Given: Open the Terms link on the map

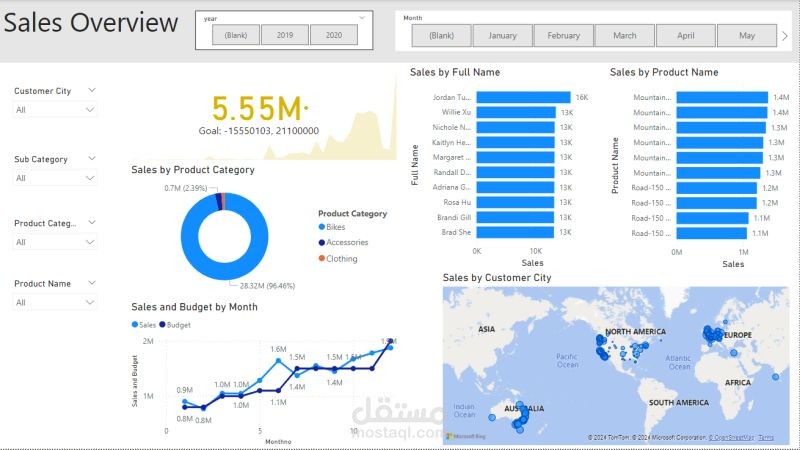Looking at the screenshot, I should [766, 438].
